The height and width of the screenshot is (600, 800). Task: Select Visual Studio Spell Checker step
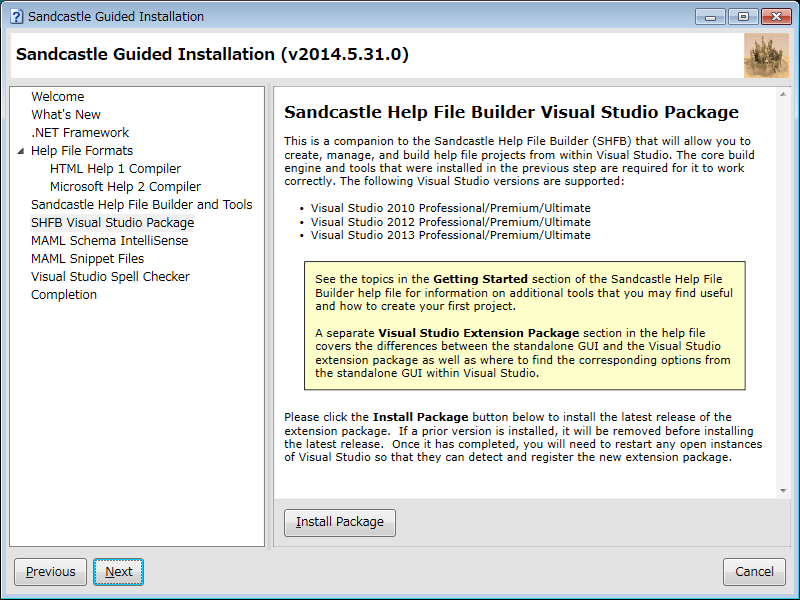(111, 277)
